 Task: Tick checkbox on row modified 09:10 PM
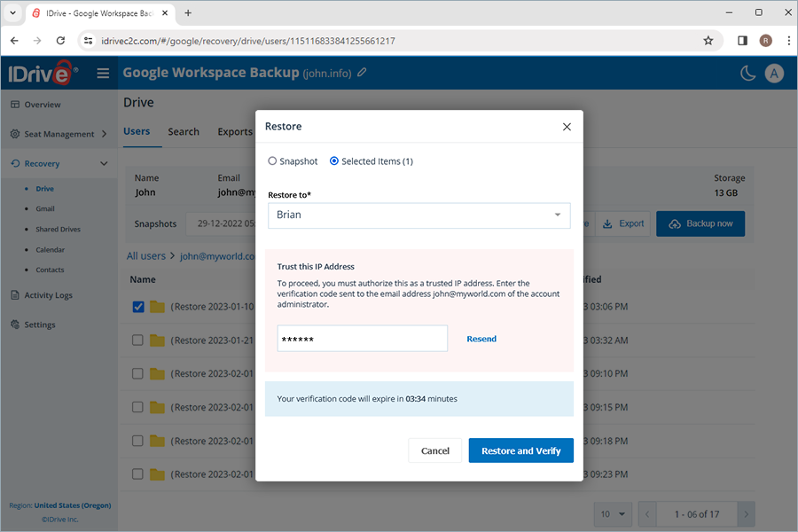pyautogui.click(x=138, y=373)
